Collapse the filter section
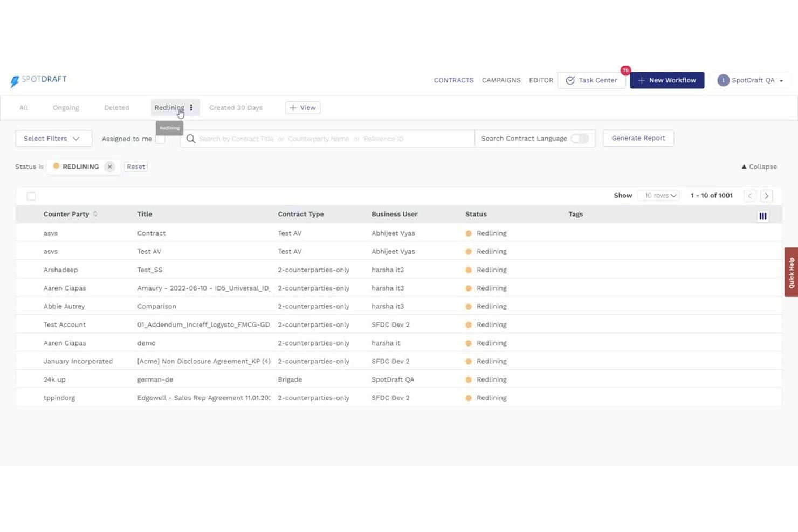798x532 pixels. pyautogui.click(x=759, y=167)
